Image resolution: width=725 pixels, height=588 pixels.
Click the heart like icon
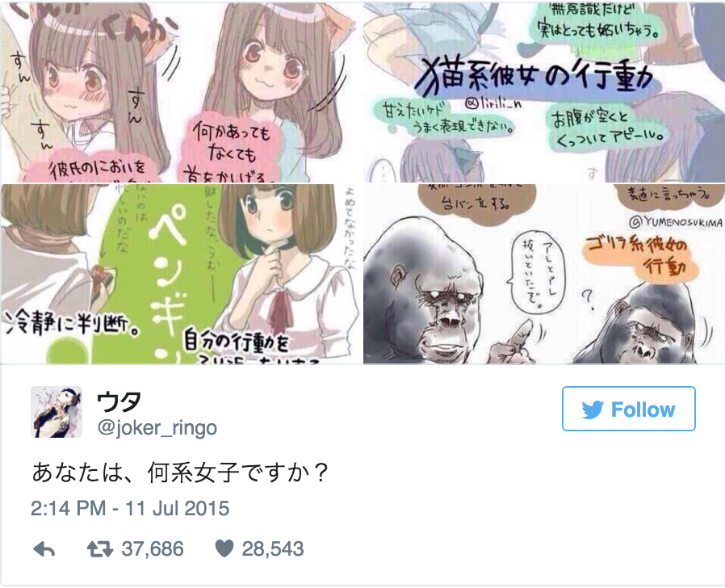224,548
